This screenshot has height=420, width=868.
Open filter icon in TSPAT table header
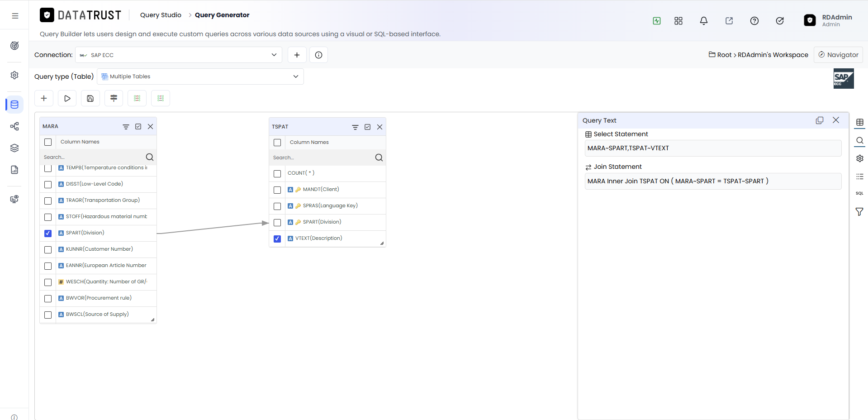pos(355,127)
